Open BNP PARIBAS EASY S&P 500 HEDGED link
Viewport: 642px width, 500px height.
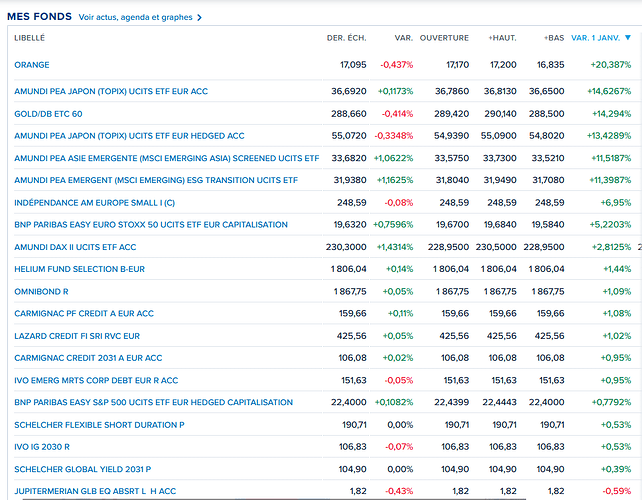[154, 402]
